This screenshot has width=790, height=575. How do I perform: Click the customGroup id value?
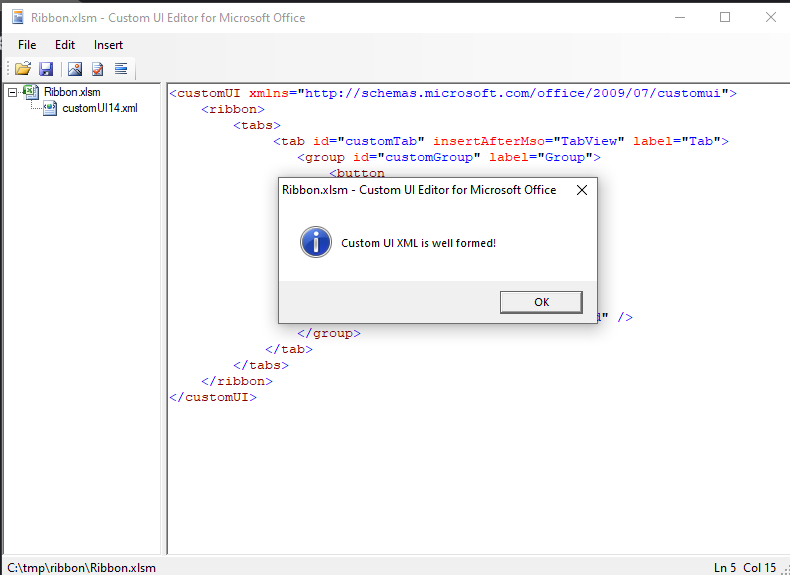429,157
